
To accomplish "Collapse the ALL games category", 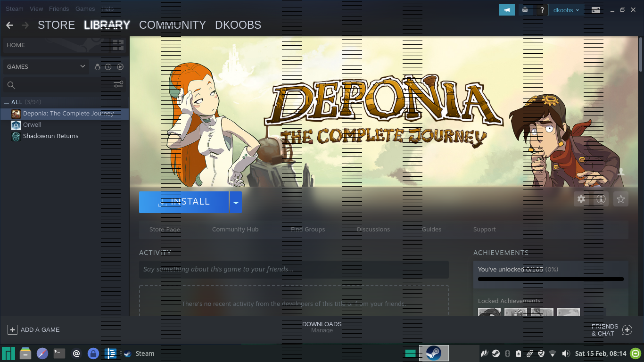I will (7, 102).
